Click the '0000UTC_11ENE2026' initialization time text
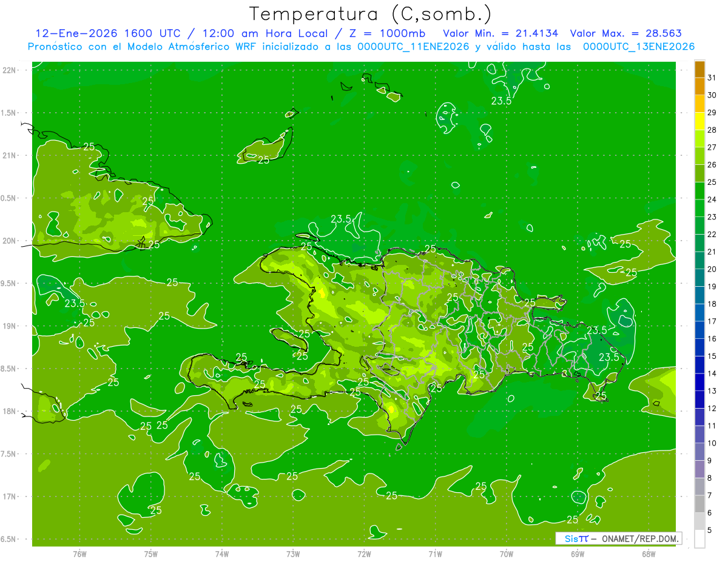Viewport: 728px width, 562px height. [x=413, y=47]
